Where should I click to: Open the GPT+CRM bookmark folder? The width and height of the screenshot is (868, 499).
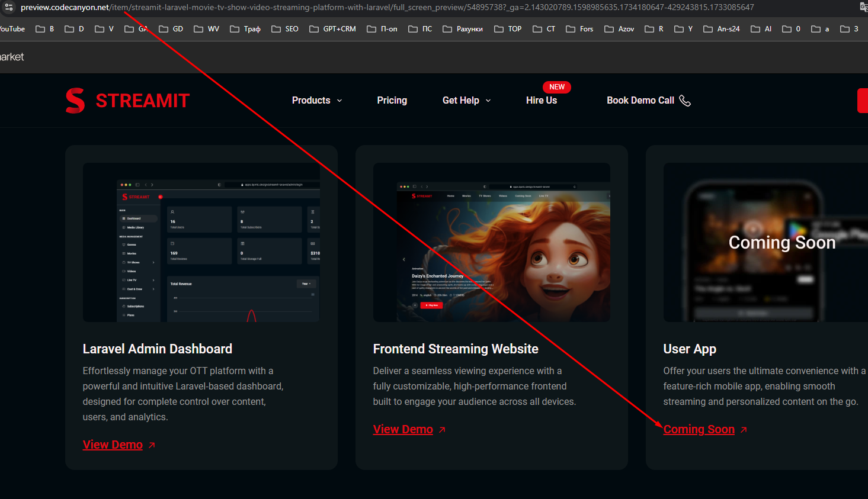(332, 28)
